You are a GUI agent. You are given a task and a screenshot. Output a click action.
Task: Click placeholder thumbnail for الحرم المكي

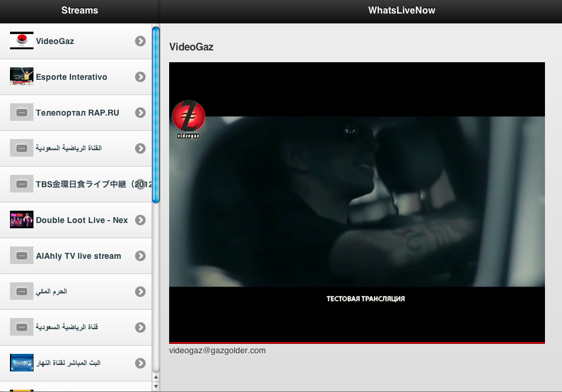[x=22, y=291]
